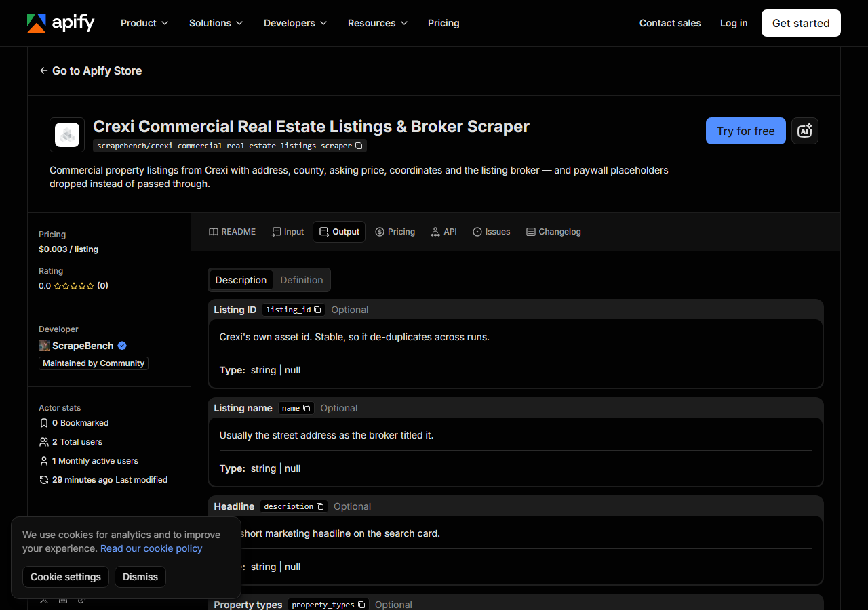Switch to the Input tab
The width and height of the screenshot is (868, 610).
[288, 232]
